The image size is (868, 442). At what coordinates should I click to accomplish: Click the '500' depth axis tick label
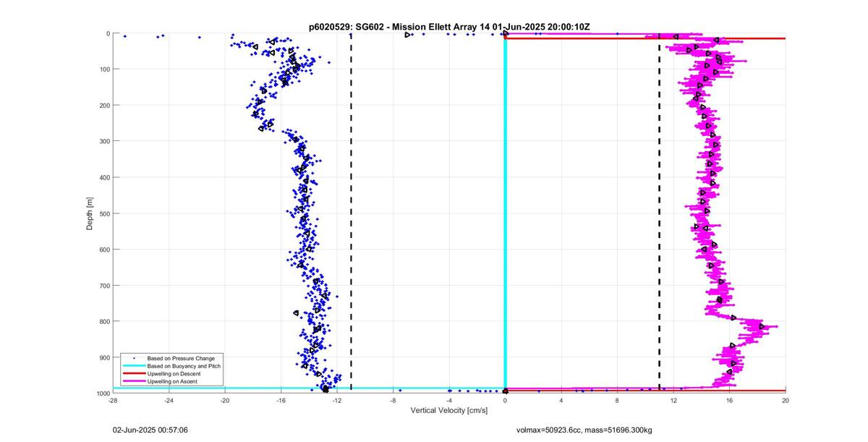point(104,213)
